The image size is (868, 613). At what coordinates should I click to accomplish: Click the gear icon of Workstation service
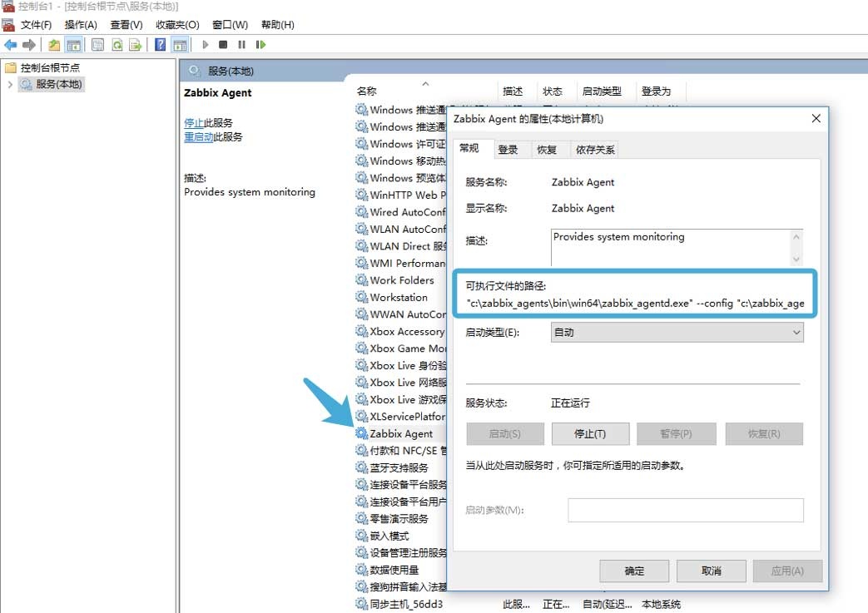[x=361, y=297]
